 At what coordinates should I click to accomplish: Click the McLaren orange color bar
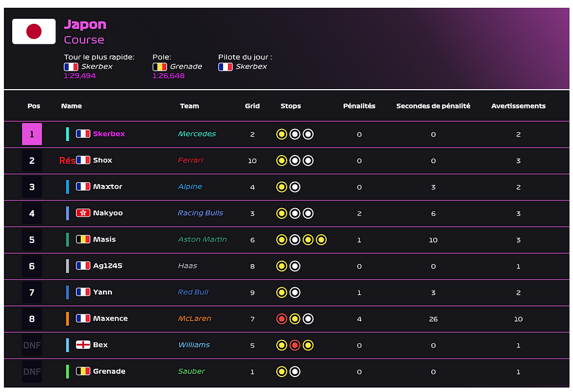[x=67, y=318]
